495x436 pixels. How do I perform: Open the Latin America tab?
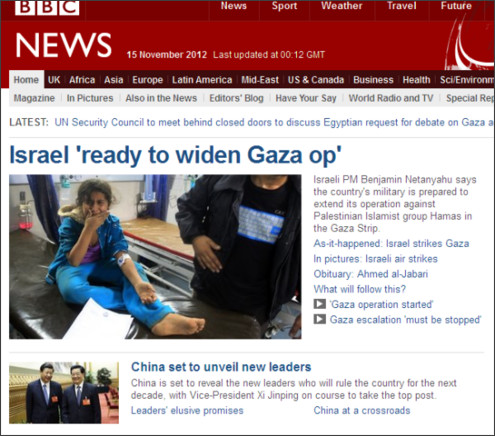[202, 80]
